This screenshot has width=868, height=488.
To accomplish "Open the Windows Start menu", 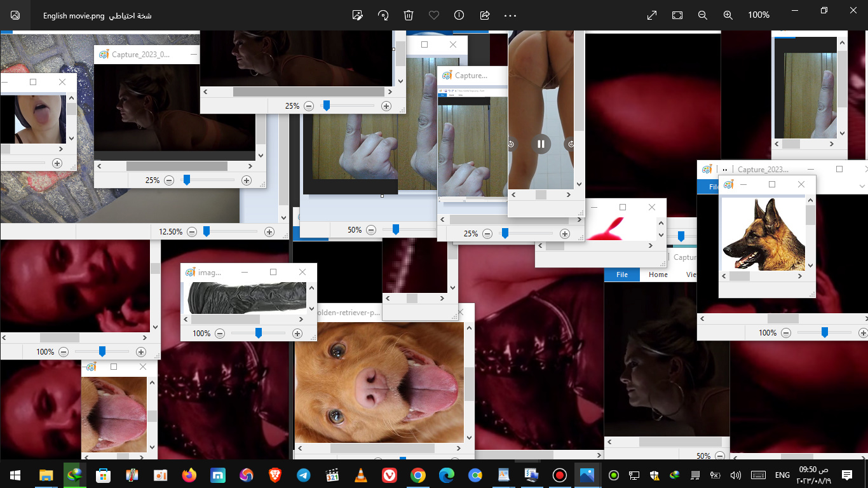I will pos(15,475).
